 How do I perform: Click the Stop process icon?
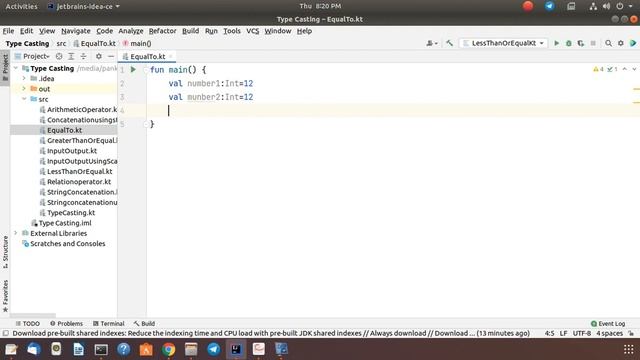pyautogui.click(x=593, y=43)
